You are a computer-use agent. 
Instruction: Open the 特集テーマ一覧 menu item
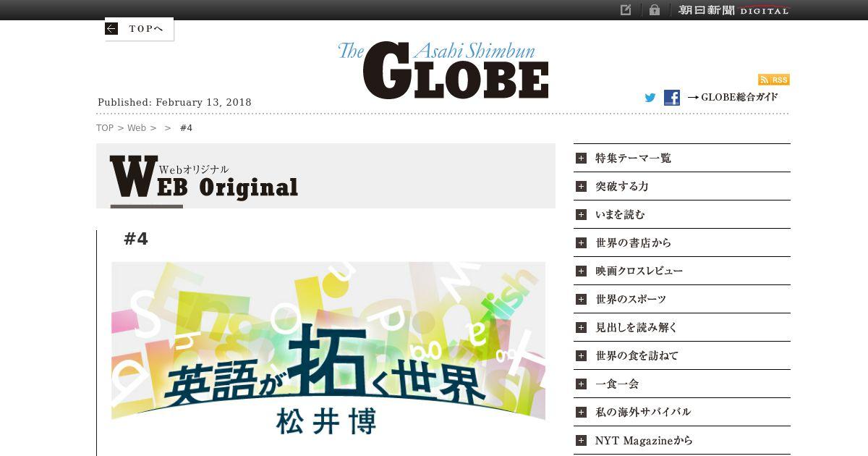pos(682,159)
